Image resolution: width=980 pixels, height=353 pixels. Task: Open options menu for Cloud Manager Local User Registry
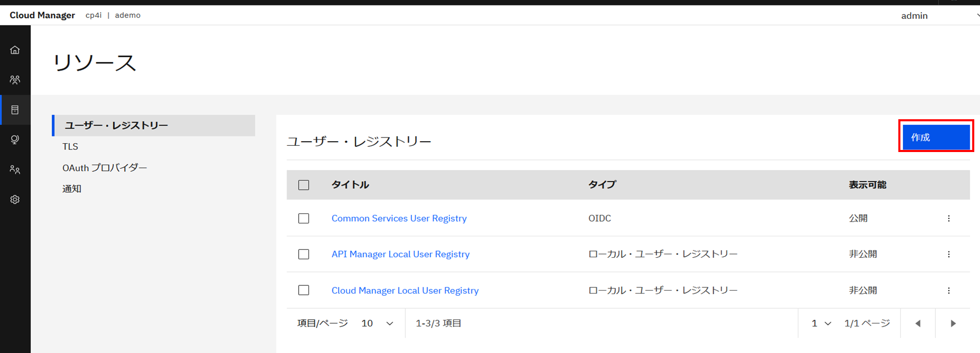click(x=949, y=291)
